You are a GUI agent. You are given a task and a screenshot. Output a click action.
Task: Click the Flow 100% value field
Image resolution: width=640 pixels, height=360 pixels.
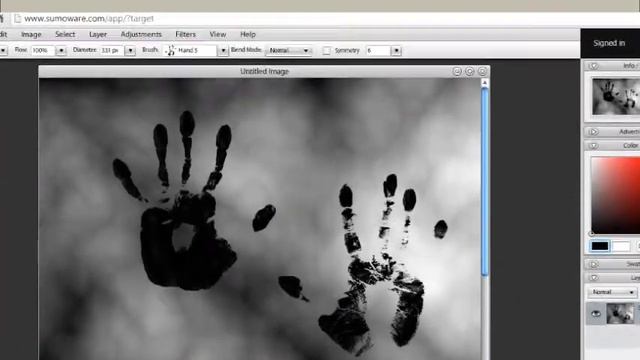tap(43, 50)
